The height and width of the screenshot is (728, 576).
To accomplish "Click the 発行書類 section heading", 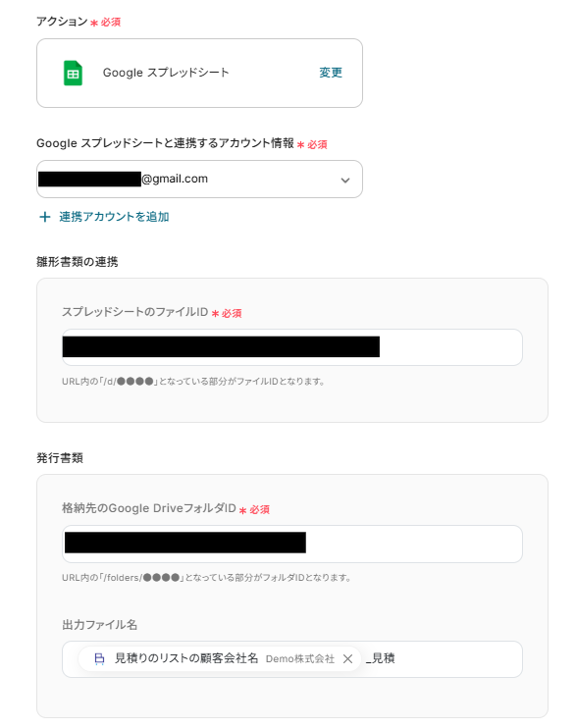I will (x=60, y=458).
